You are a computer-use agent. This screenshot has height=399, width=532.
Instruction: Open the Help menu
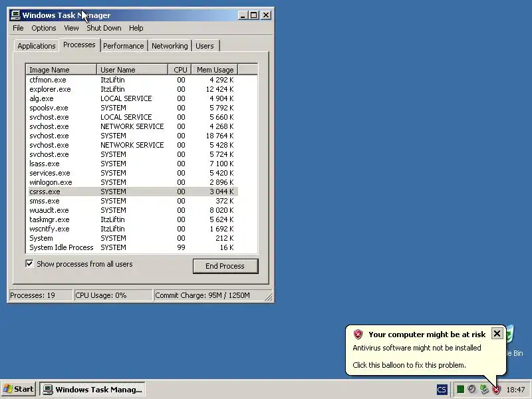[x=136, y=28]
